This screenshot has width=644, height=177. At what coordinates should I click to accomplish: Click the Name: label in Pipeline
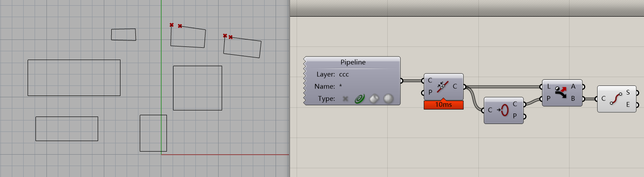[326, 86]
